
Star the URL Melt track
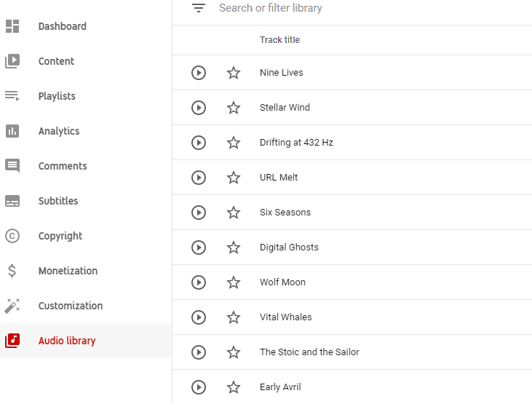click(234, 178)
